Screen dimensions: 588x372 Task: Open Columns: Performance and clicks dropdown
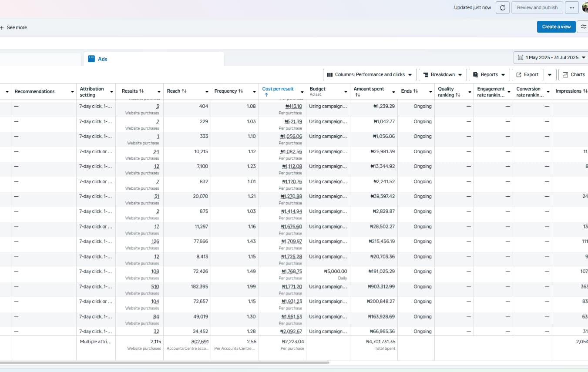pos(369,75)
